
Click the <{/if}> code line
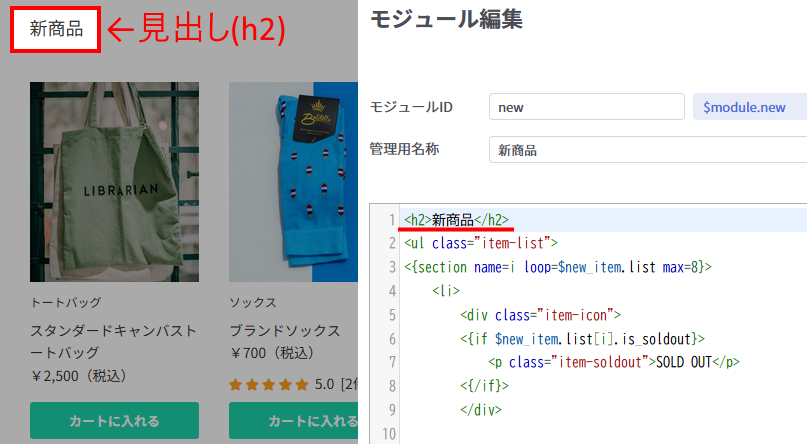(x=484, y=385)
